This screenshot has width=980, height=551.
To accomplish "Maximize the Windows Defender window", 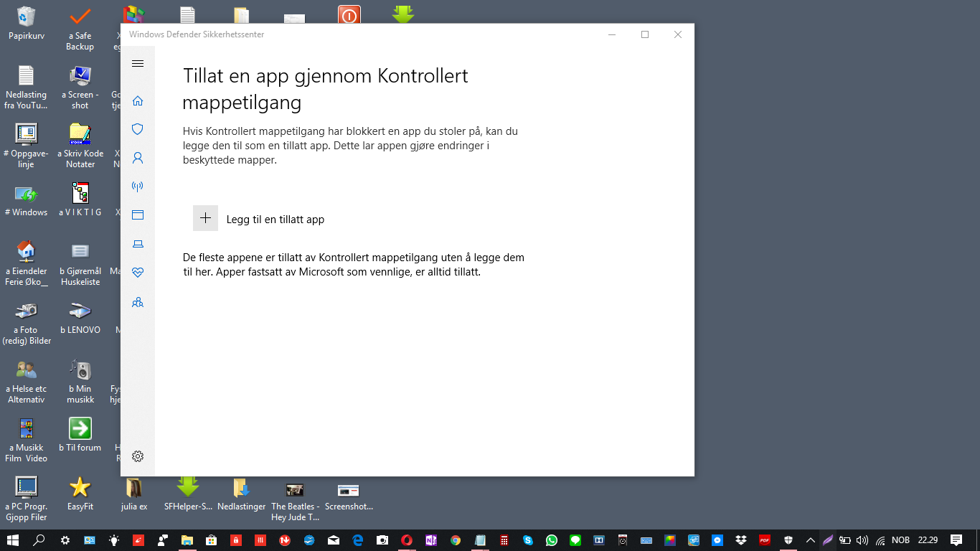I will pos(645,34).
